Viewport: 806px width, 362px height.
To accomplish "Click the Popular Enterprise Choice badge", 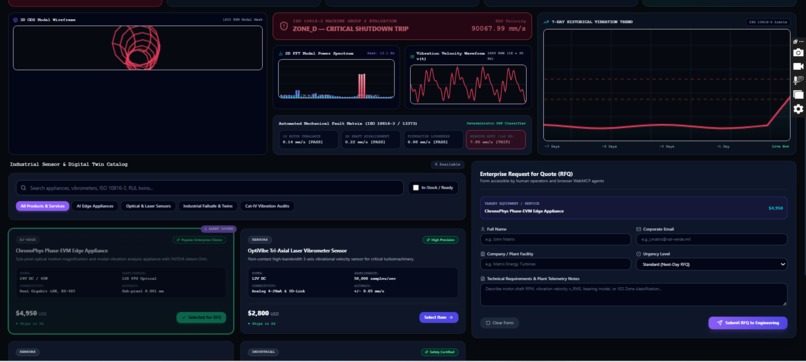I will [x=199, y=240].
